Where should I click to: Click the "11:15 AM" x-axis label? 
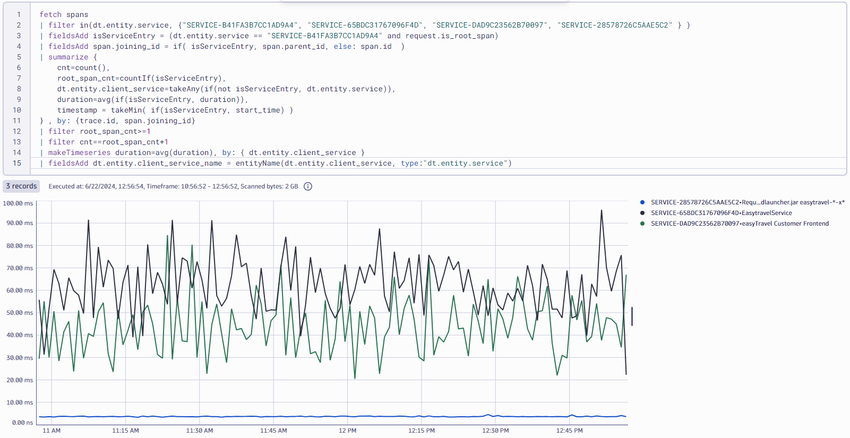click(125, 430)
